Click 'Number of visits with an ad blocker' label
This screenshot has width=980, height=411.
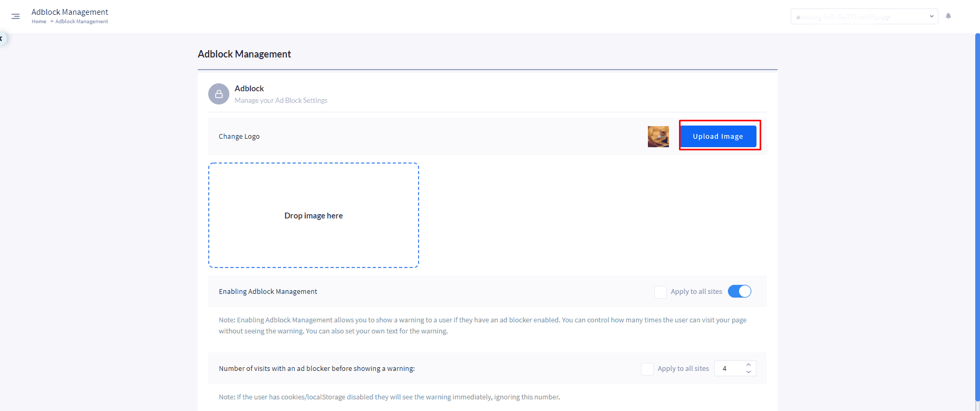317,368
